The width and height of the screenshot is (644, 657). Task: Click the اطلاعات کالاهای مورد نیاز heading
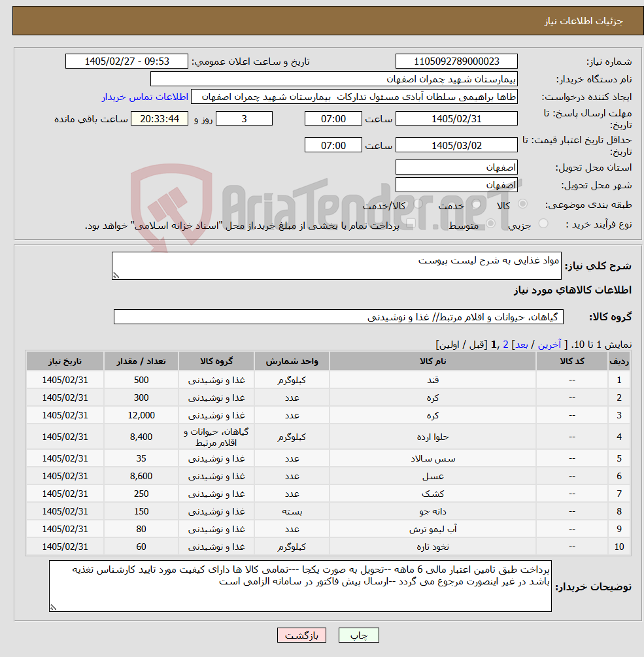click(572, 290)
